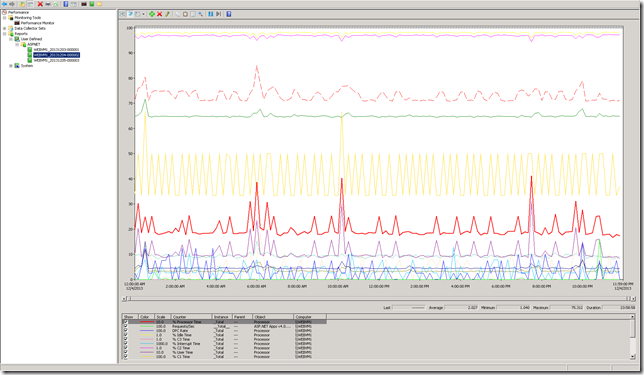Click the time range slider below the graph
The height and width of the screenshot is (375, 644).
[379, 299]
